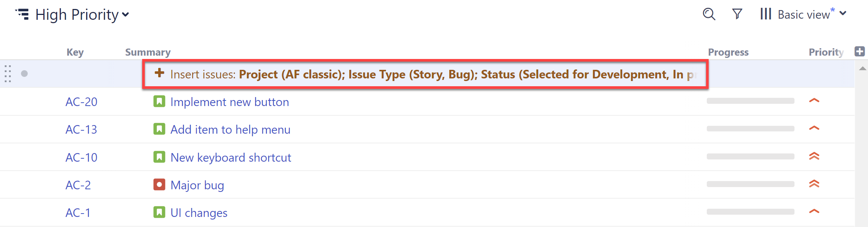Click the add column plus icon
This screenshot has height=227, width=868.
point(860,52)
